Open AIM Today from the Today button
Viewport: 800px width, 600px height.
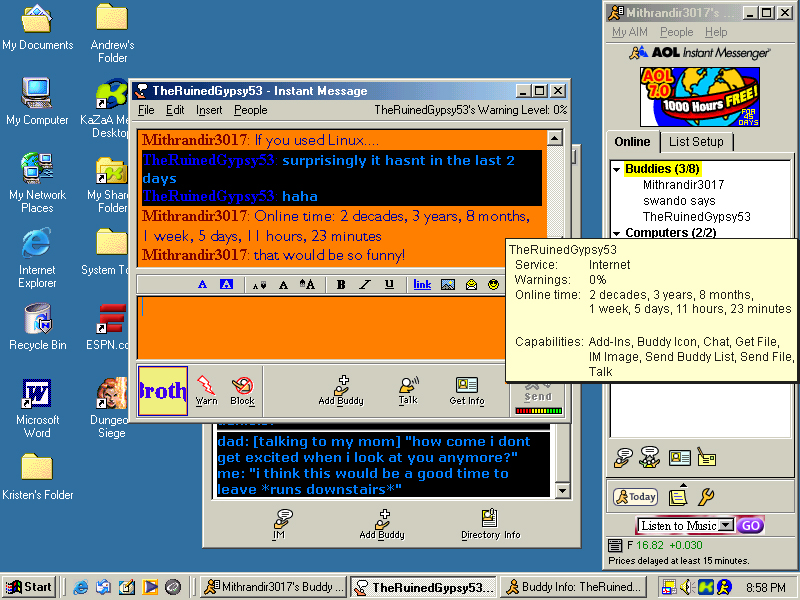coord(636,496)
